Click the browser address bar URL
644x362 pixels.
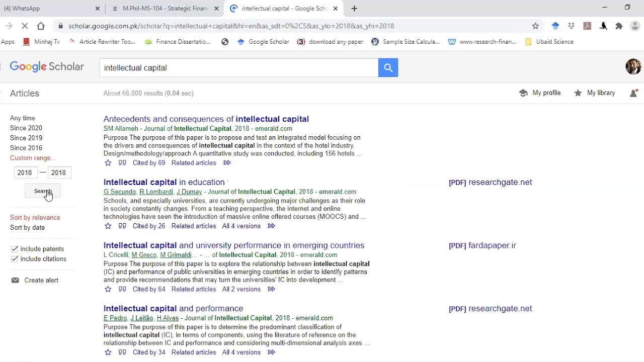pos(231,26)
